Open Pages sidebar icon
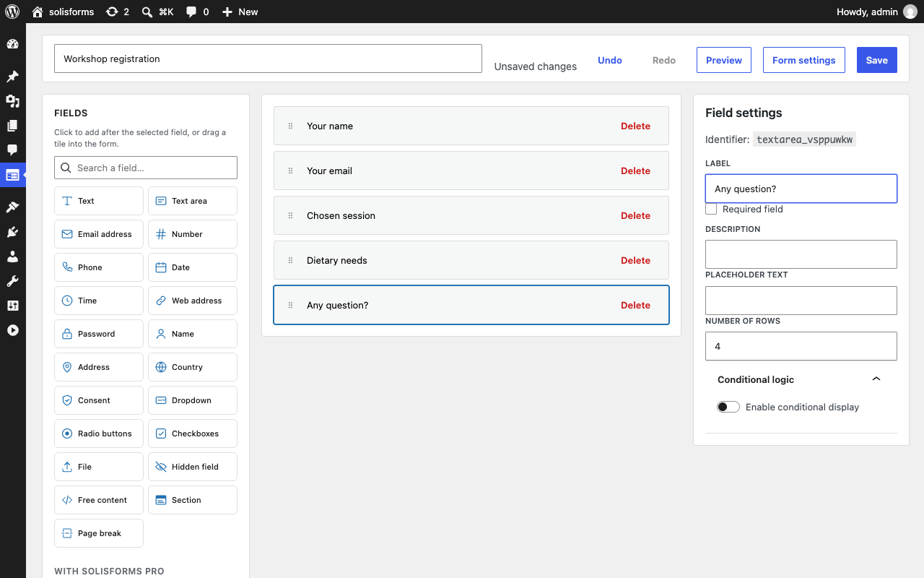Image resolution: width=924 pixels, height=578 pixels. coord(12,126)
